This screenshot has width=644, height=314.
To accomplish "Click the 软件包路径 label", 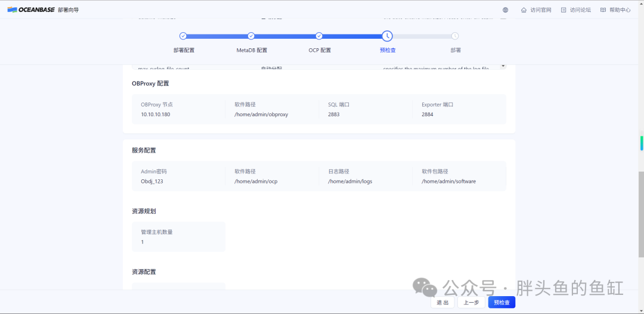I will (x=435, y=172).
